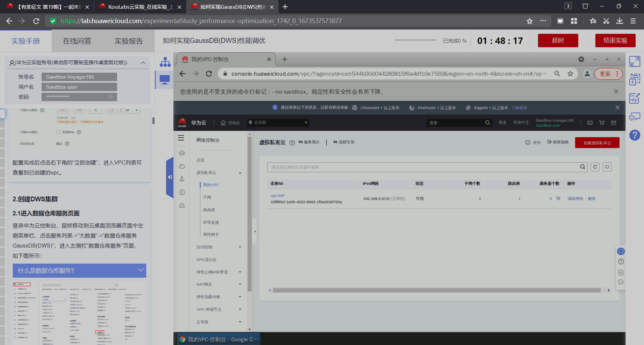Screen dimensions: 644x345
Task: Select 子网 in the network console menu
Action: coord(207,198)
